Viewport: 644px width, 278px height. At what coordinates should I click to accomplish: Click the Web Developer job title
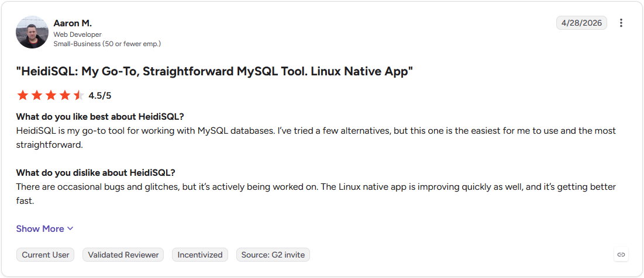[x=78, y=34]
